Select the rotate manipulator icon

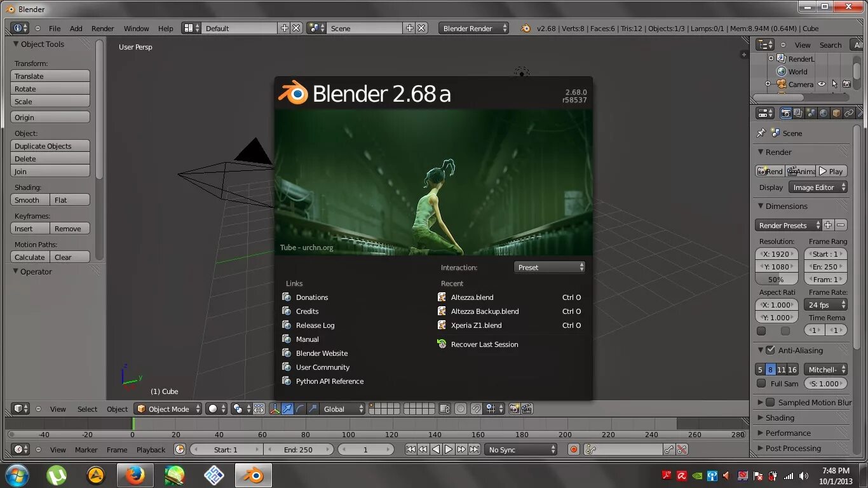coord(300,409)
